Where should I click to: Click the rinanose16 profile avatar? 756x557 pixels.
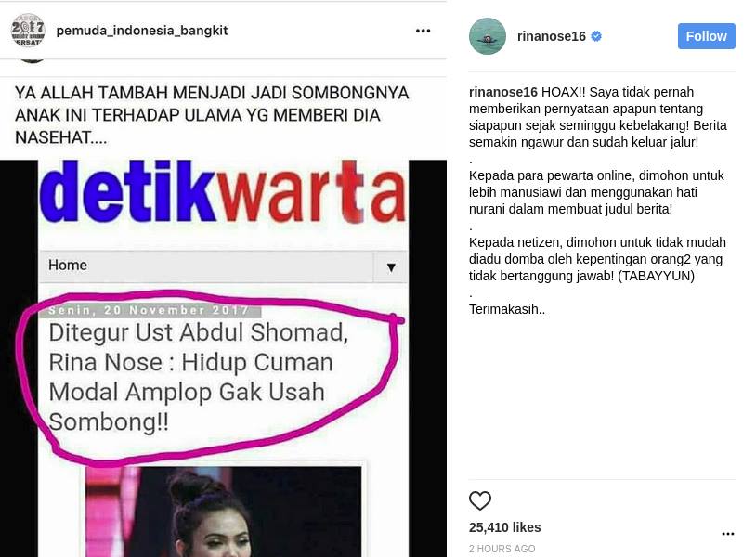488,36
